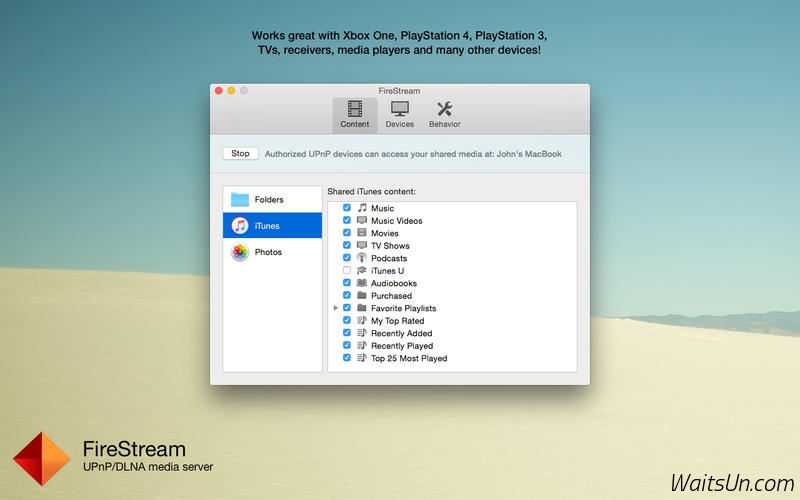Uncheck the Movies checkbox
Screen dimensions: 800x500
[347, 233]
